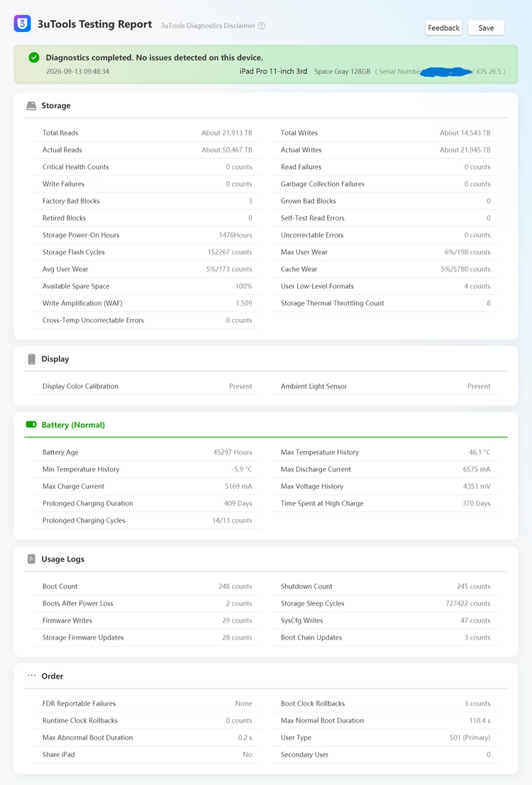Open the Feedback button
This screenshot has height=785, width=532.
(443, 28)
